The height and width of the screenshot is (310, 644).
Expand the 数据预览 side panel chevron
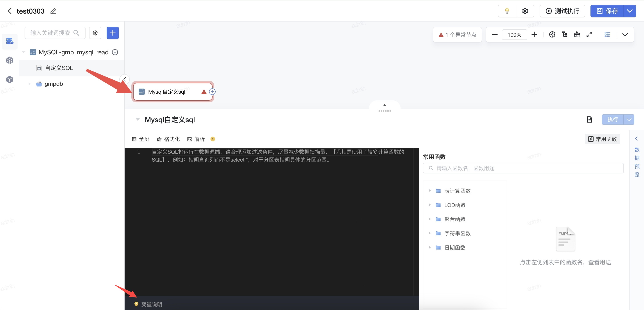(x=637, y=139)
